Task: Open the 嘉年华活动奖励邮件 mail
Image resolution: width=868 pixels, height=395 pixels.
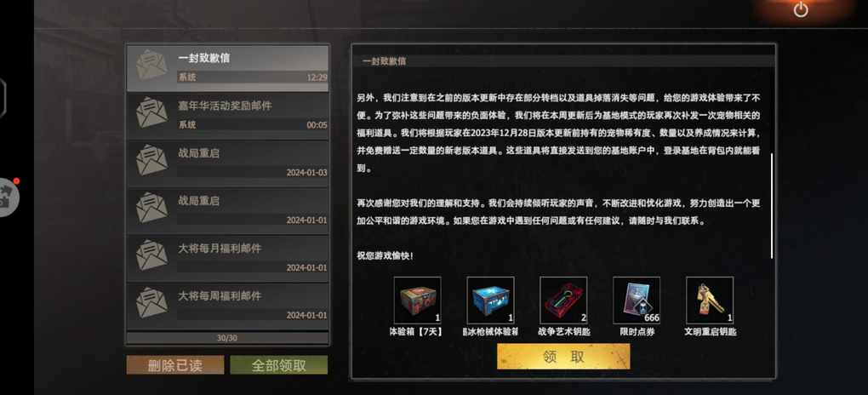Action: [227, 116]
